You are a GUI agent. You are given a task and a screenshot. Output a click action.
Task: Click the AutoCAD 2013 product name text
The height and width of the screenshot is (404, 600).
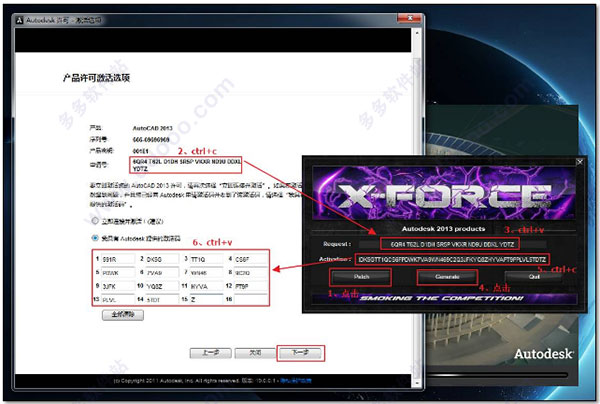coord(153,128)
